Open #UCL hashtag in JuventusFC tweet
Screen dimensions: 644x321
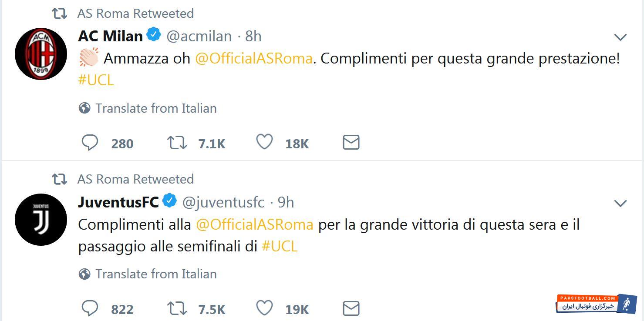(280, 246)
